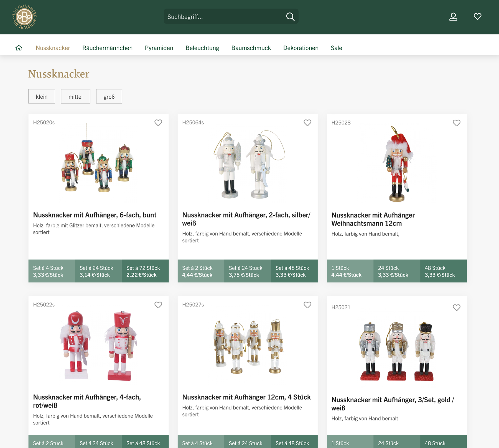Mark H25022s as favorite with heart
Image resolution: width=499 pixels, height=448 pixels.
[158, 305]
